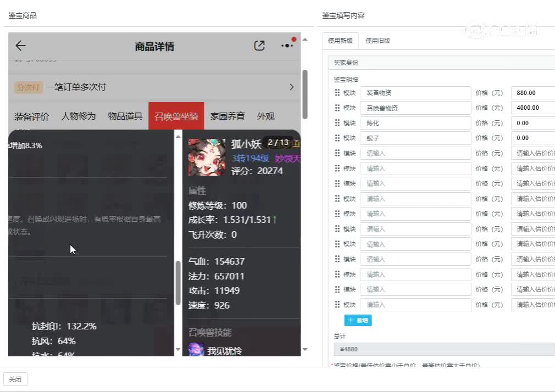This screenshot has height=392, width=555.
Task: Click the 银子 price field 0.00
Action: click(x=533, y=138)
